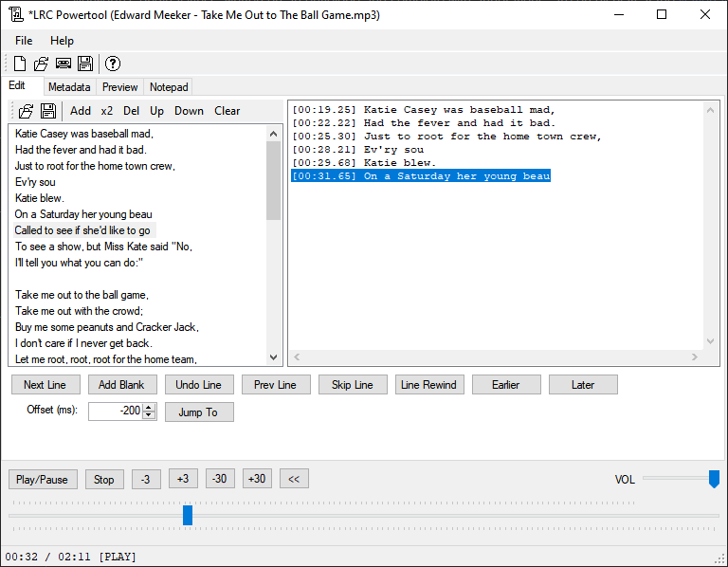Click the cassette tape audio icon
Viewport: 728px width, 567px height.
coord(64,64)
